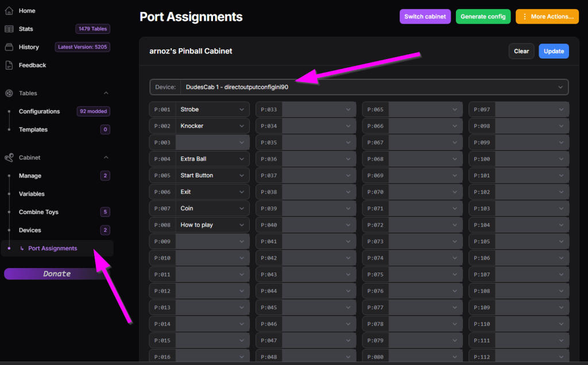Go to Configurations in the sidebar
The image size is (588, 365).
pyautogui.click(x=39, y=111)
